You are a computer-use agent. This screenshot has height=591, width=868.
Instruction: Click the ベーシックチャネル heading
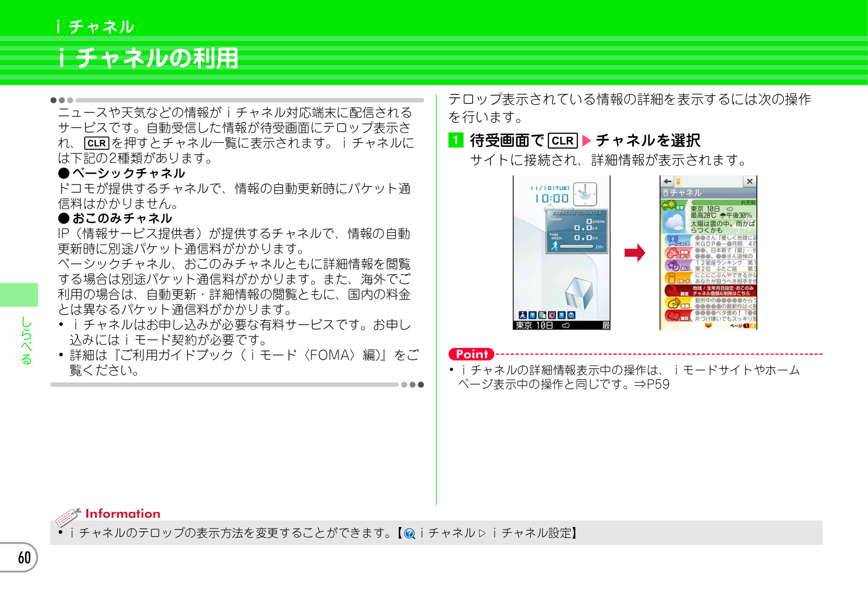tap(129, 173)
